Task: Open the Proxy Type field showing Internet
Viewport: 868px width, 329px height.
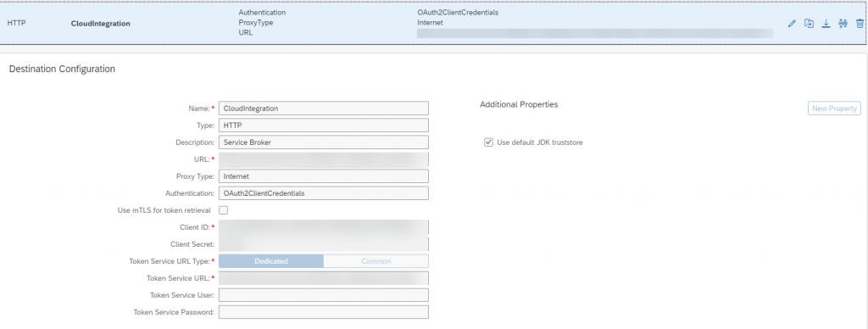Action: (x=324, y=176)
